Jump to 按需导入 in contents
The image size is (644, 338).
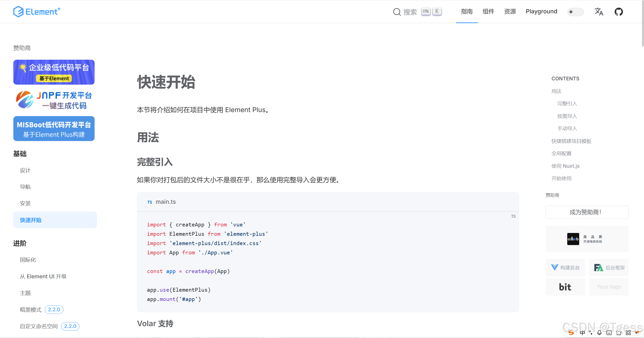567,116
